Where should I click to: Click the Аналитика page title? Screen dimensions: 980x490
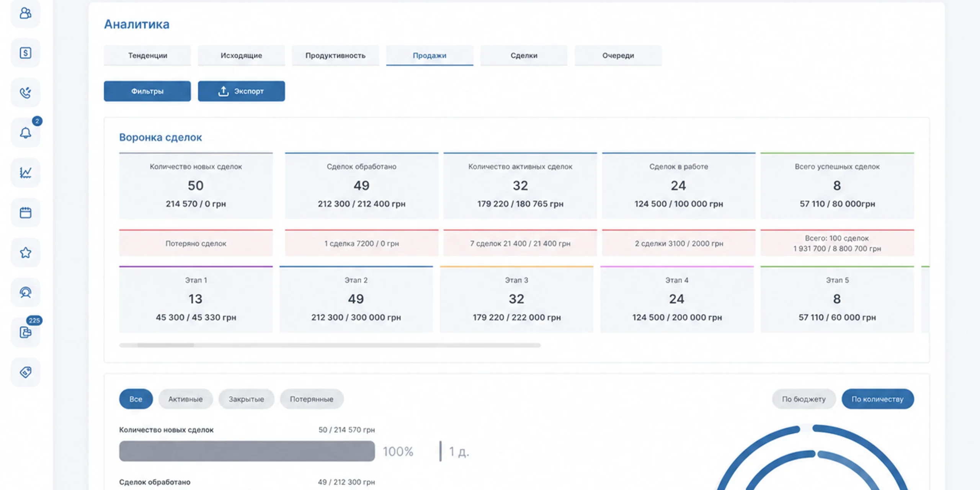click(x=137, y=24)
